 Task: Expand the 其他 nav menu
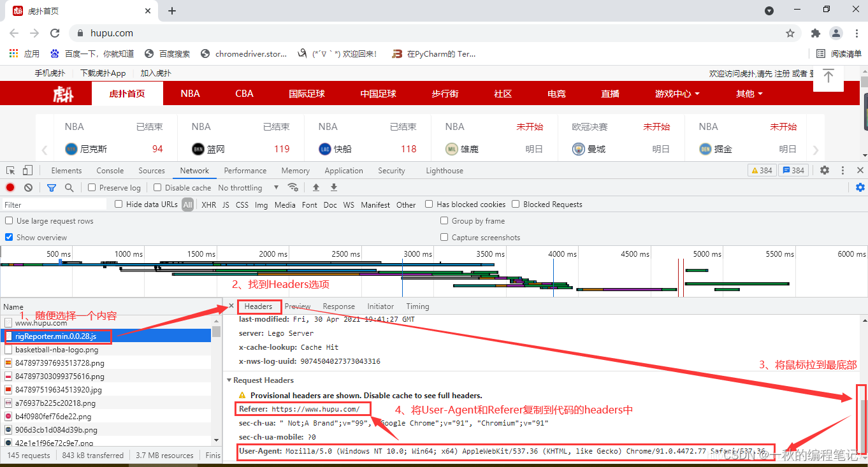tap(750, 94)
